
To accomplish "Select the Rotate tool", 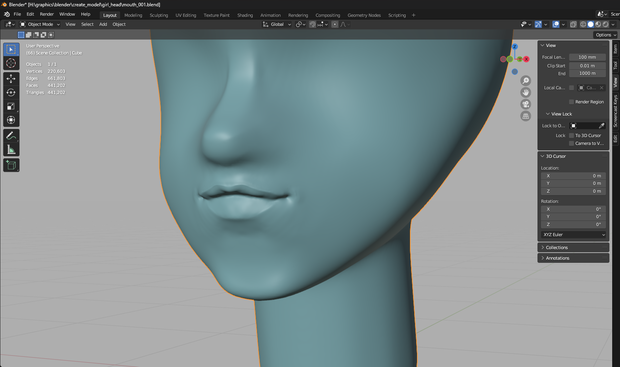I will (x=11, y=93).
